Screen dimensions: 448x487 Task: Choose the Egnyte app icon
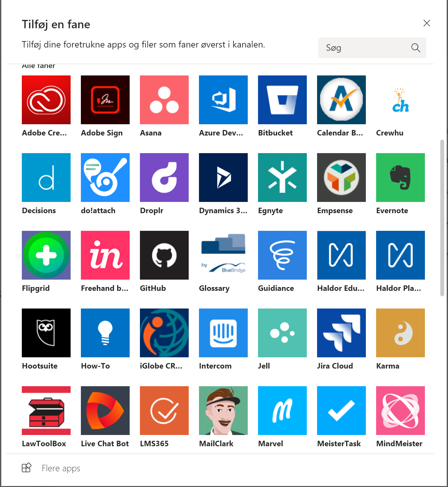282,178
